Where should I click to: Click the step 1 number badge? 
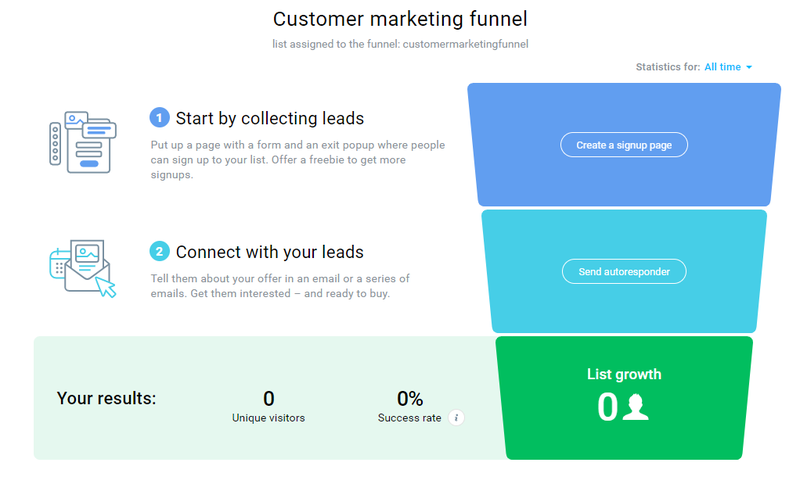[159, 118]
